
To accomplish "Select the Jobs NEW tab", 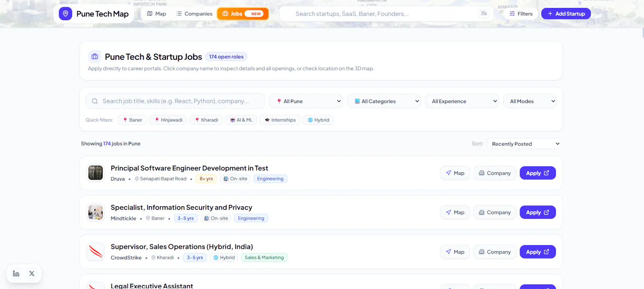I will (243, 14).
